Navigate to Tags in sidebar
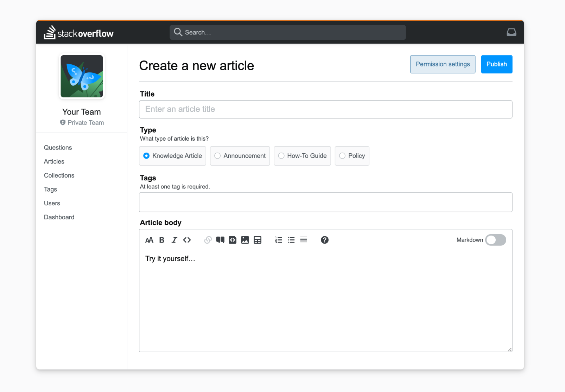The width and height of the screenshot is (565, 392). (51, 189)
